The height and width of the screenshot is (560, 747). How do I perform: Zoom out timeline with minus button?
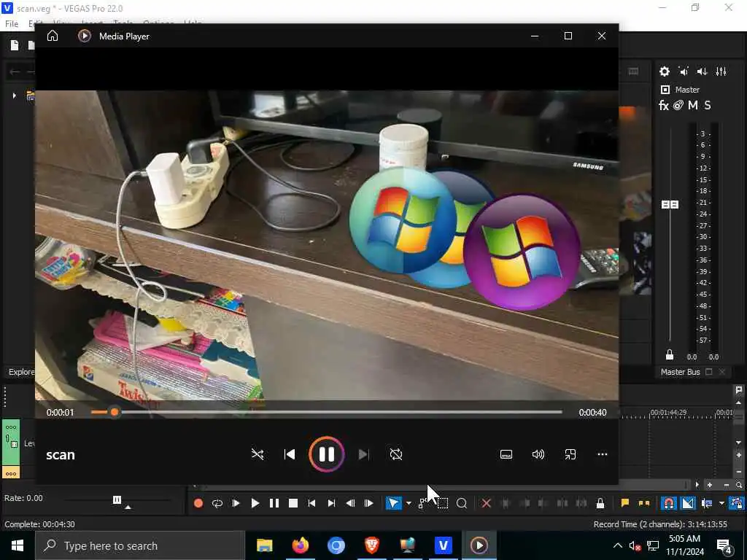click(726, 485)
